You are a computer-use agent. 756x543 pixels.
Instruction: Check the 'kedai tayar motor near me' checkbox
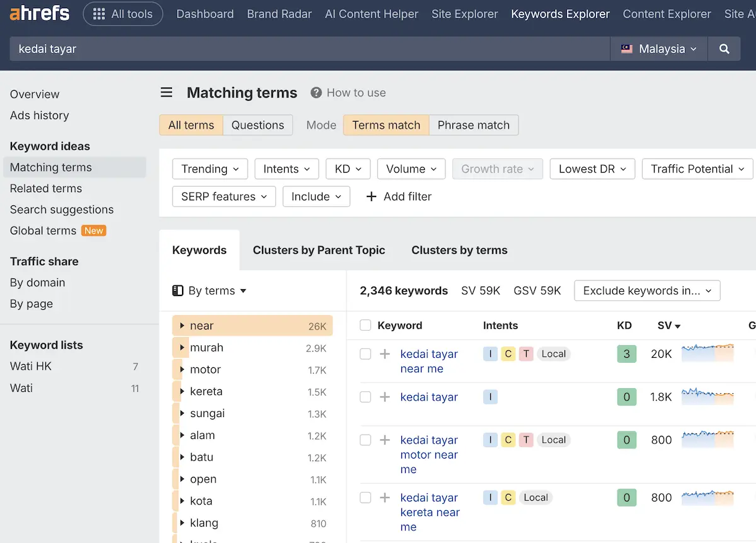click(365, 440)
